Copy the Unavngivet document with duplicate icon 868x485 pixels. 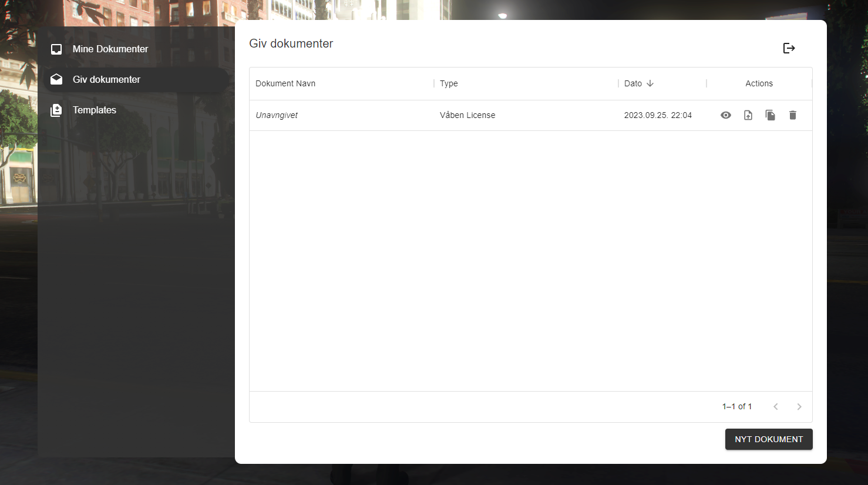pyautogui.click(x=771, y=115)
